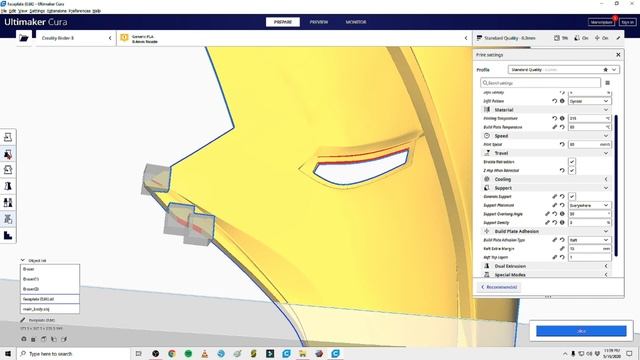Screen dimensions: 640x360
Task: Expand the Dual Extrusion category
Action: (547, 266)
